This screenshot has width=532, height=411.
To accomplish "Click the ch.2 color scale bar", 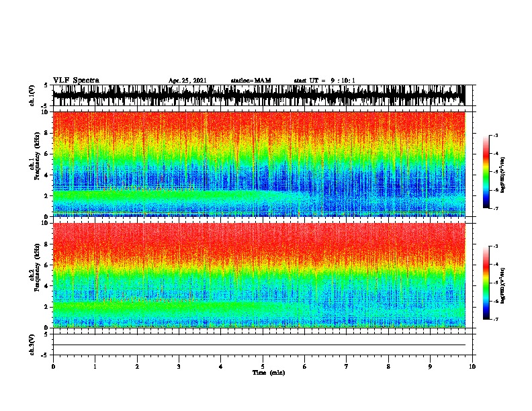I will coord(486,283).
